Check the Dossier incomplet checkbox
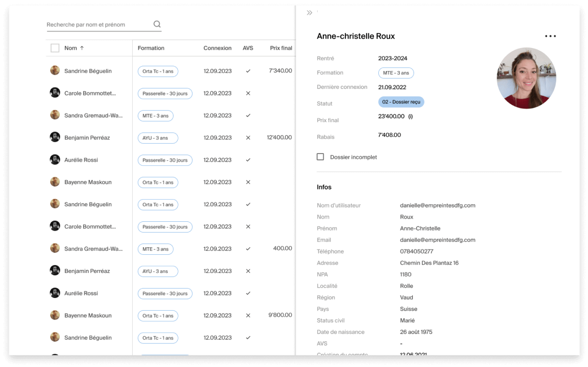 tap(320, 157)
